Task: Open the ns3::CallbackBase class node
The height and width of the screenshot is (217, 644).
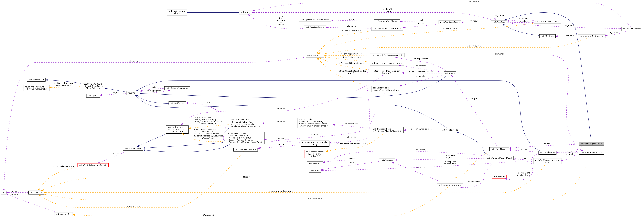Action: [x=133, y=149]
